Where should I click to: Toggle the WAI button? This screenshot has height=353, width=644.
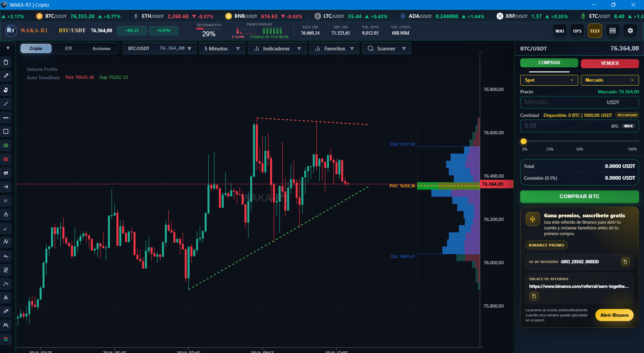559,31
